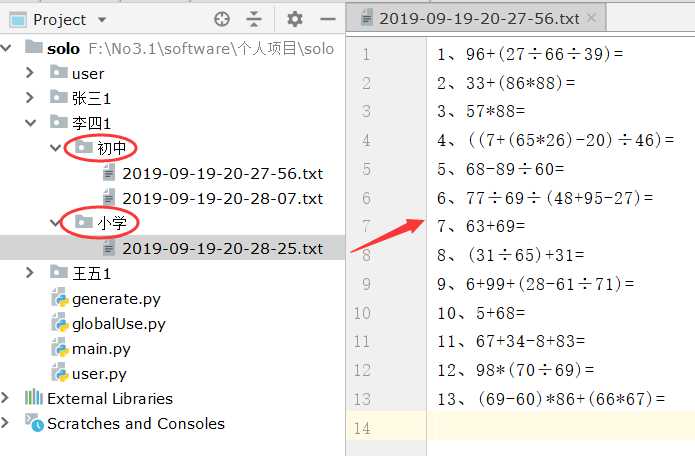Select the 李四1 folder icon

coord(59,121)
